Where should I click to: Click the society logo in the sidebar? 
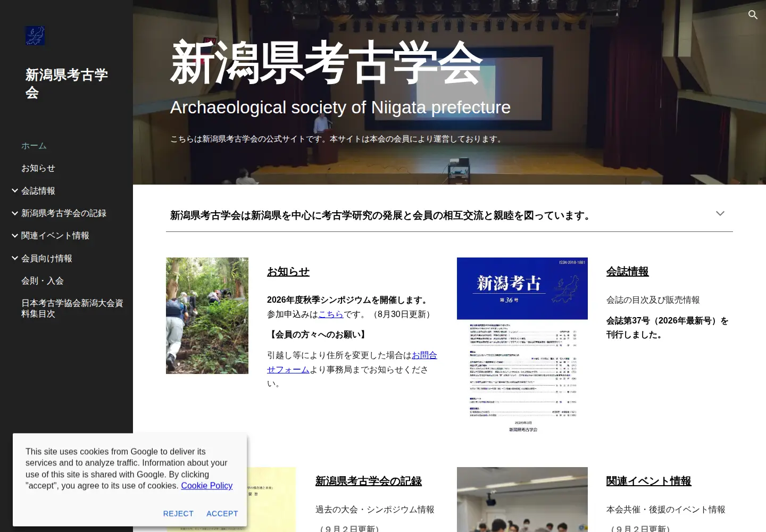pos(35,36)
